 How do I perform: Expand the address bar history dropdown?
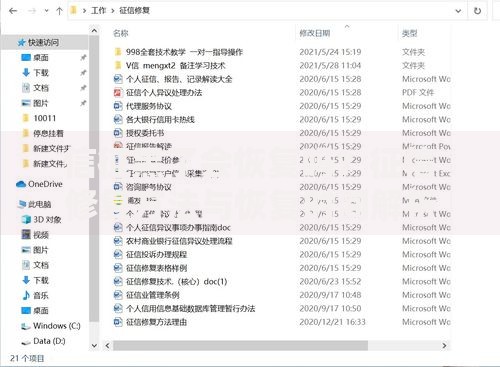pyautogui.click(x=458, y=11)
